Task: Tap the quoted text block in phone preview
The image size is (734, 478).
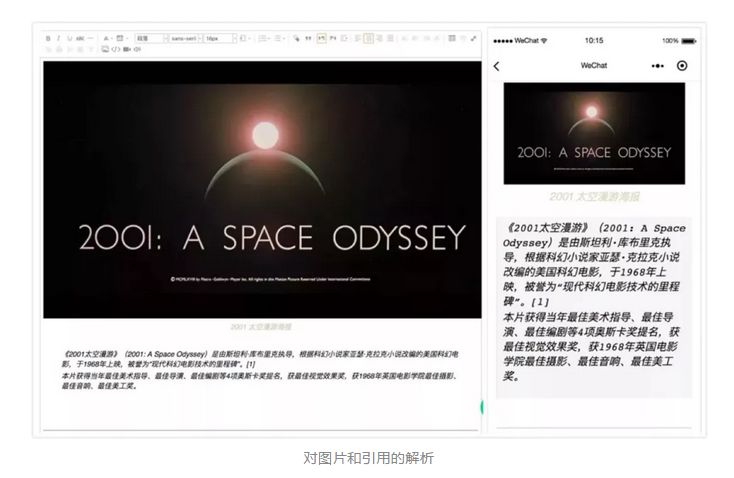Action: click(x=594, y=307)
